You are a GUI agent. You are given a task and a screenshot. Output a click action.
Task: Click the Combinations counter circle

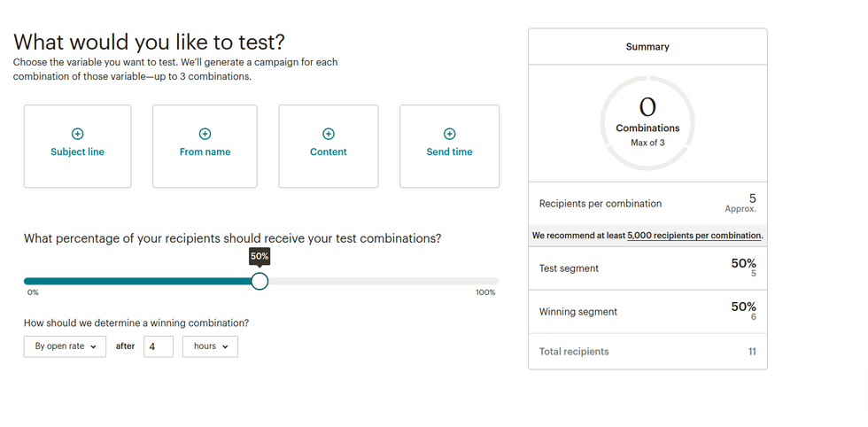click(x=647, y=123)
